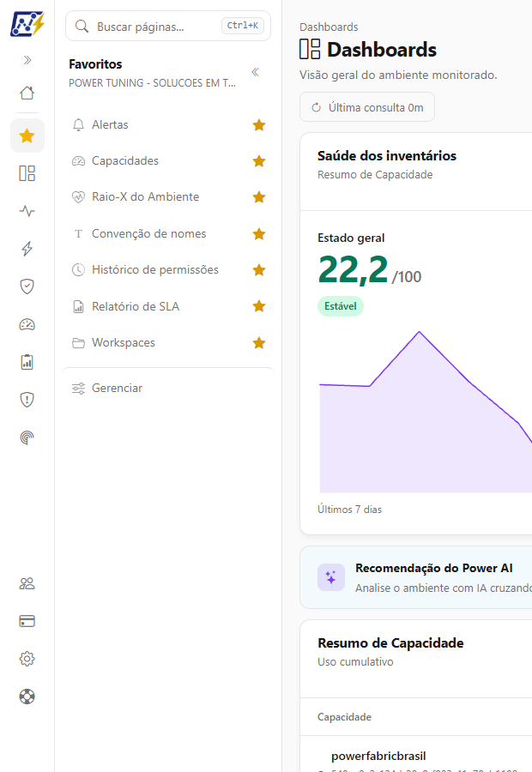Click the Estável status badge

point(341,305)
